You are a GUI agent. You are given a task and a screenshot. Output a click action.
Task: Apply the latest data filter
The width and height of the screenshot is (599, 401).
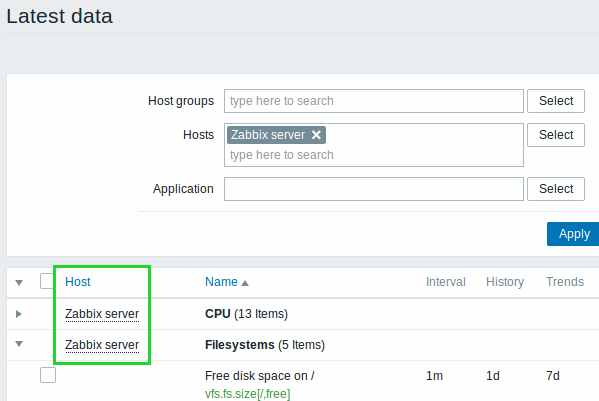point(574,234)
